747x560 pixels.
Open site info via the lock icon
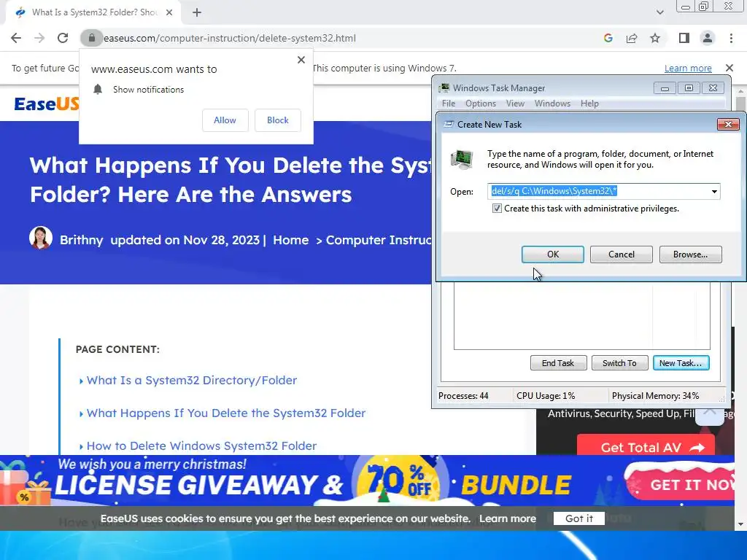point(91,38)
